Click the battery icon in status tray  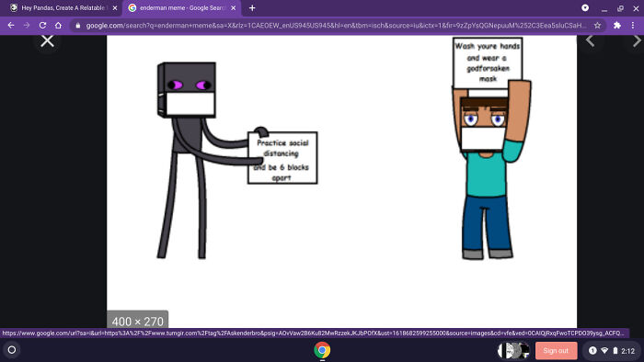point(615,351)
